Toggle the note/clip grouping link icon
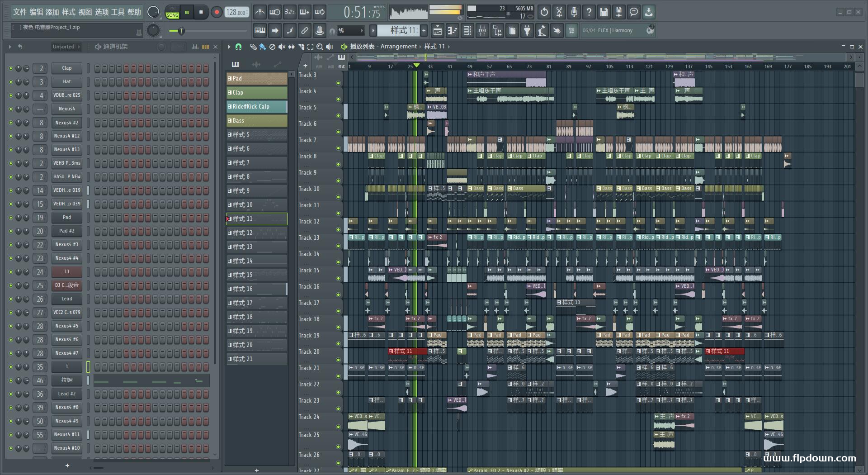The height and width of the screenshot is (475, 868). point(305,31)
